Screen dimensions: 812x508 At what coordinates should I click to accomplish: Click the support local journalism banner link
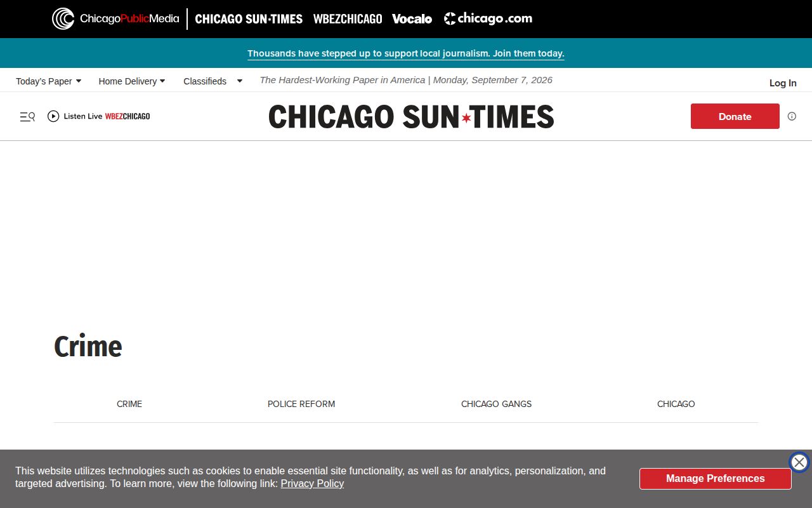coord(406,53)
